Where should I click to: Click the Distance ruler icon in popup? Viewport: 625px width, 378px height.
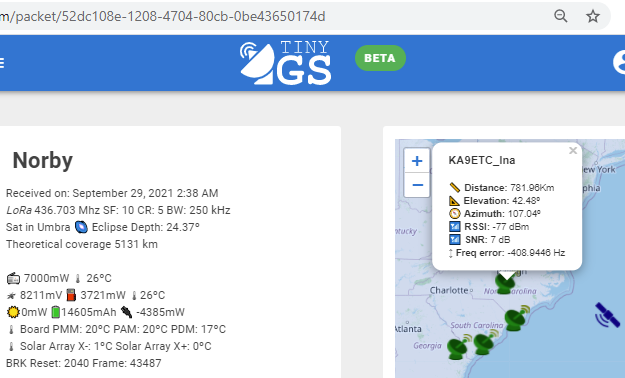pyautogui.click(x=454, y=187)
